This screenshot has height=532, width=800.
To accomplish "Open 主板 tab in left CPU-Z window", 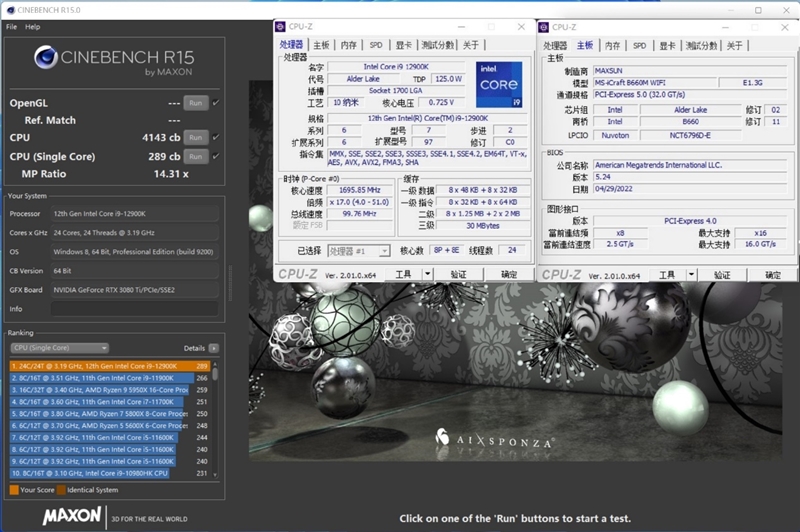I will point(321,45).
